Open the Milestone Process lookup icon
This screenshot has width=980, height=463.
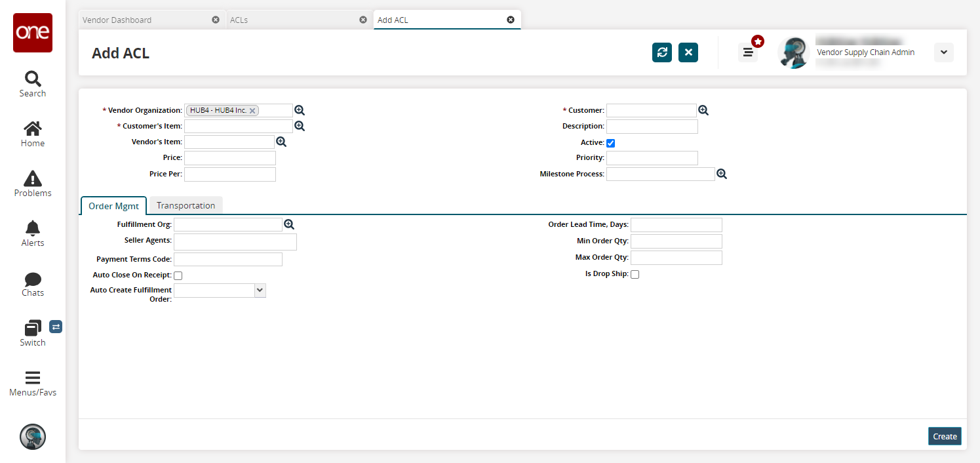coord(722,174)
